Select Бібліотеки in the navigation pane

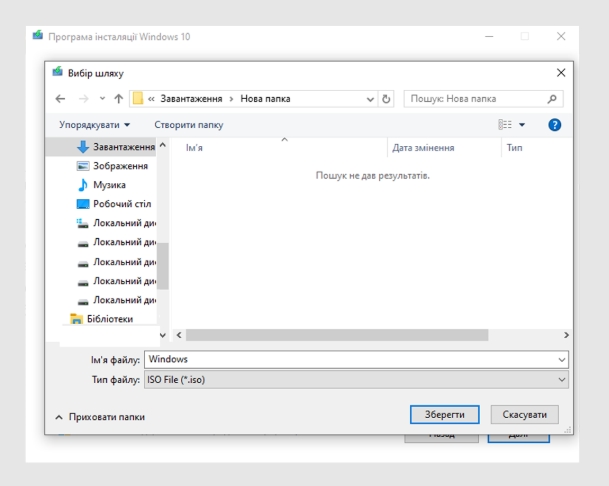click(102, 319)
